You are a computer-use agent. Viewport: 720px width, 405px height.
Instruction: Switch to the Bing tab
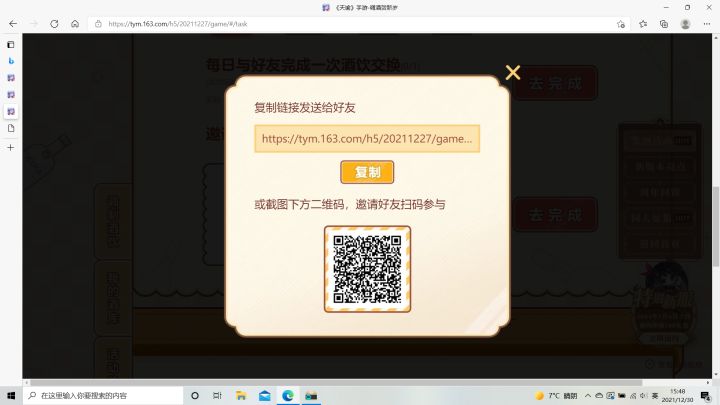(11, 61)
